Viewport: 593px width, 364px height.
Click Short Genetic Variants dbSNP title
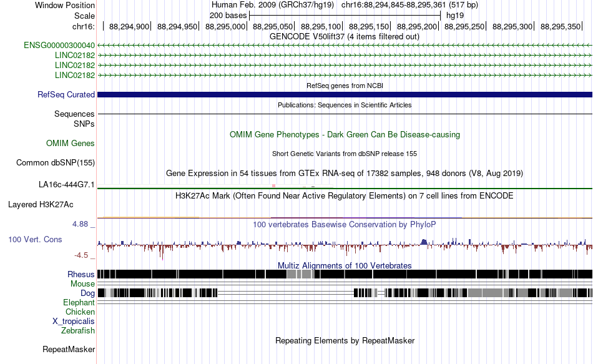pyautogui.click(x=345, y=154)
